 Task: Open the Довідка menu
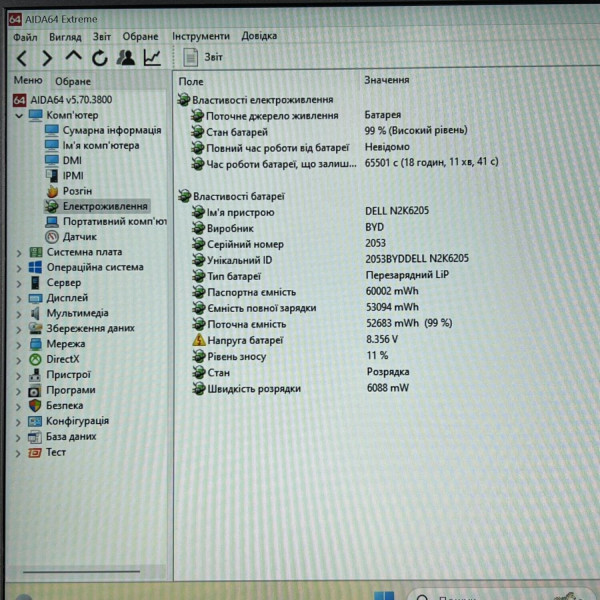click(x=259, y=36)
